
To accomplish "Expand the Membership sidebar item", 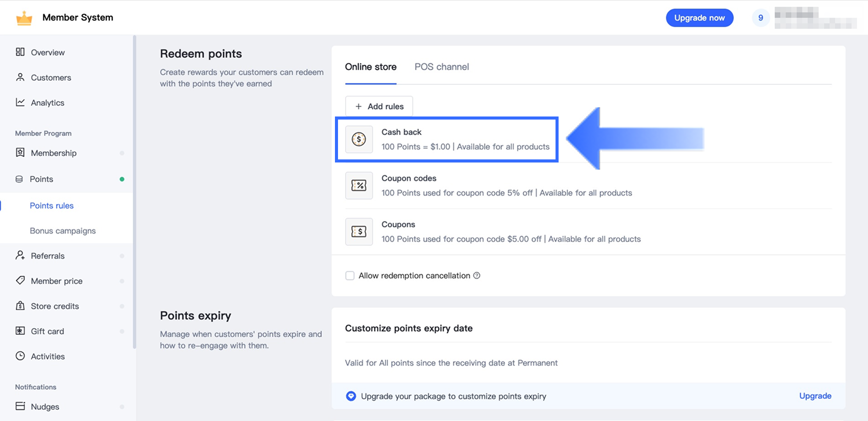I will pyautogui.click(x=54, y=153).
